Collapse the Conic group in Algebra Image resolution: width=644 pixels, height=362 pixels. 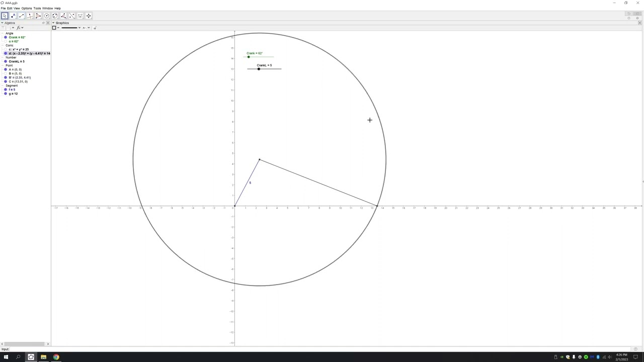click(3, 45)
